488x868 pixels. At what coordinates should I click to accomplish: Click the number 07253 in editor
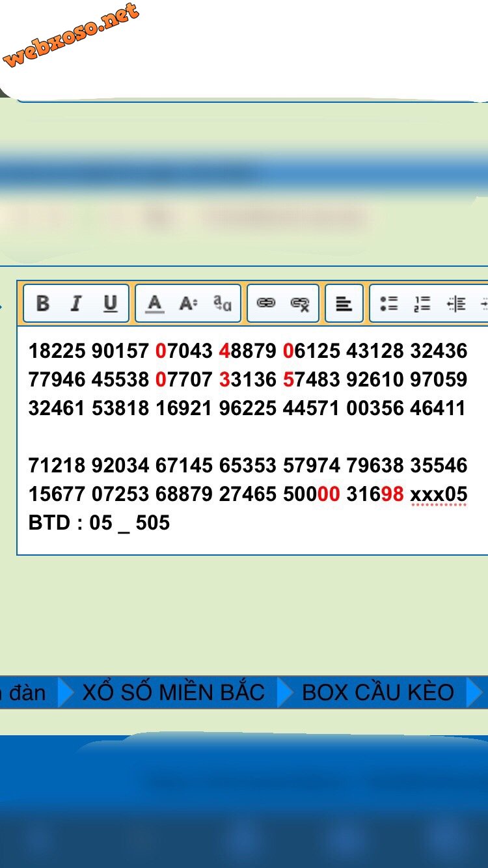point(120,494)
